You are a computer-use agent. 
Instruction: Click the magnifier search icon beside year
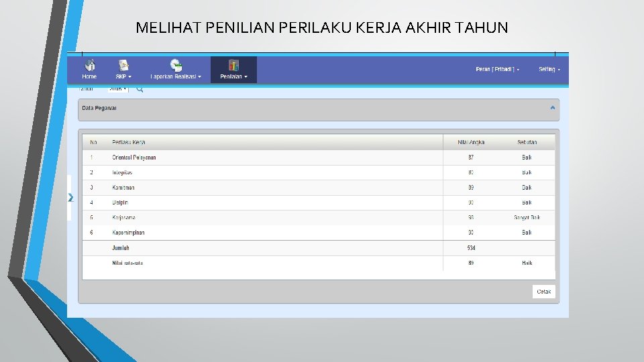pyautogui.click(x=140, y=88)
